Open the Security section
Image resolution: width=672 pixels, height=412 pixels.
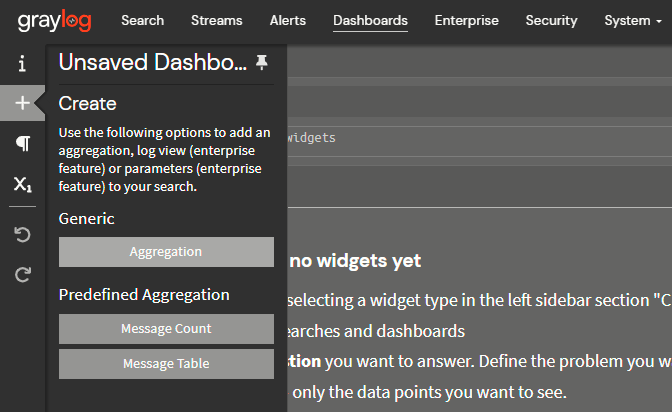551,20
